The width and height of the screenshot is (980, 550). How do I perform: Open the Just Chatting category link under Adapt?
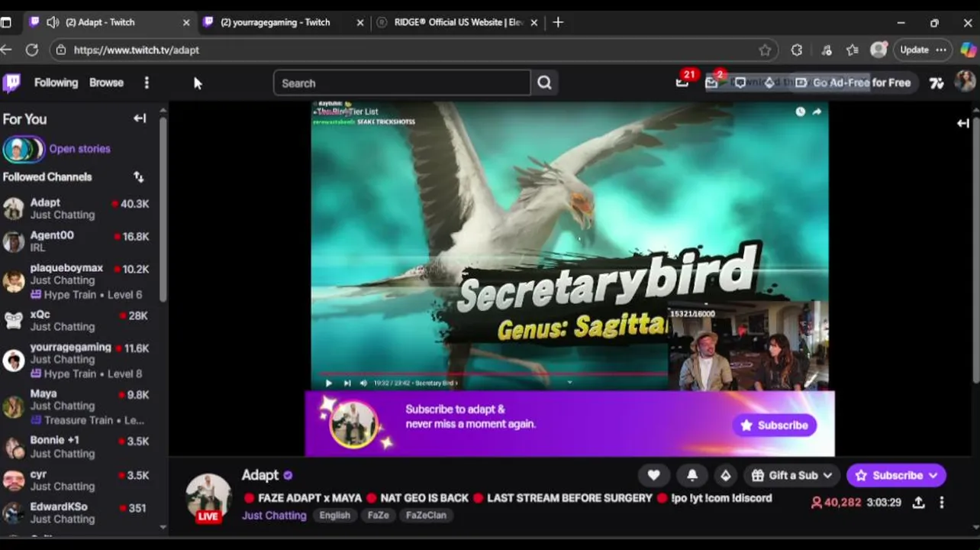(274, 515)
